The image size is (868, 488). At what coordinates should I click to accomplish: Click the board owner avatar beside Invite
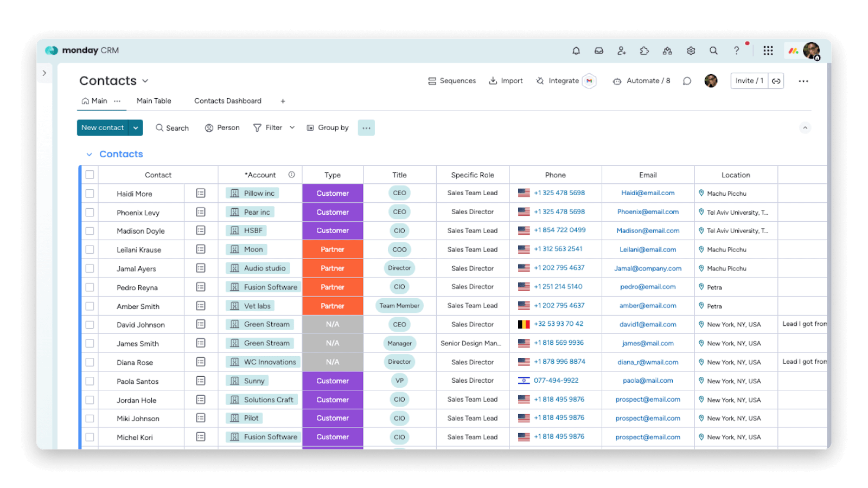coord(711,81)
